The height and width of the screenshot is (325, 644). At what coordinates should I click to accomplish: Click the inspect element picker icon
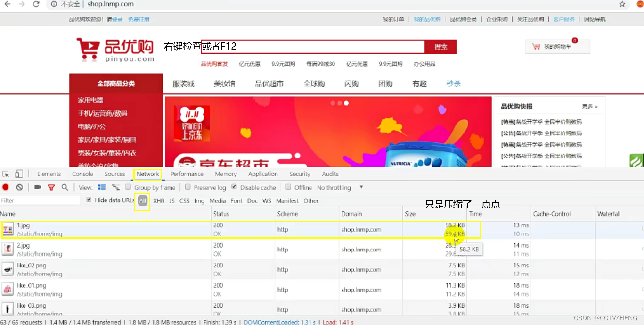tap(6, 174)
